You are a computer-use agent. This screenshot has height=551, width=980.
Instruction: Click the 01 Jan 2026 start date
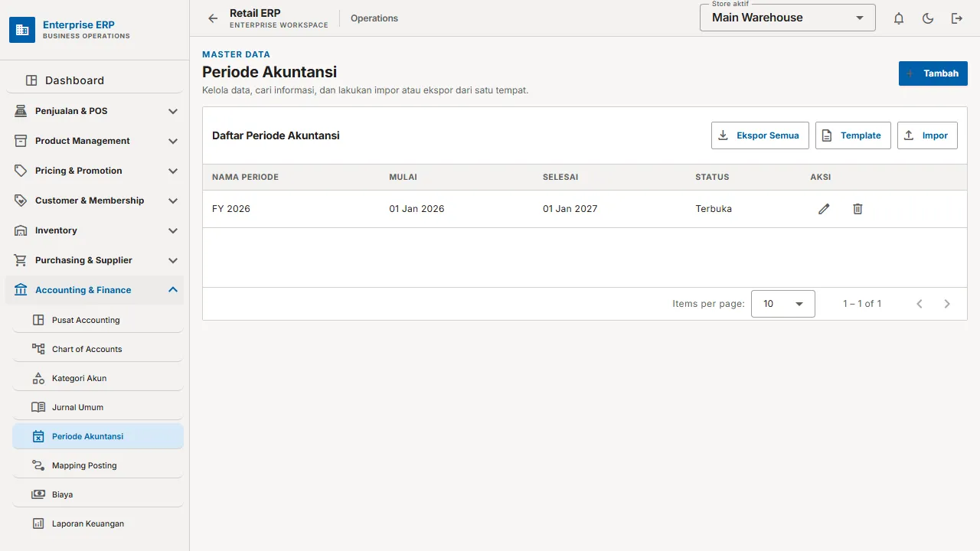click(x=416, y=209)
